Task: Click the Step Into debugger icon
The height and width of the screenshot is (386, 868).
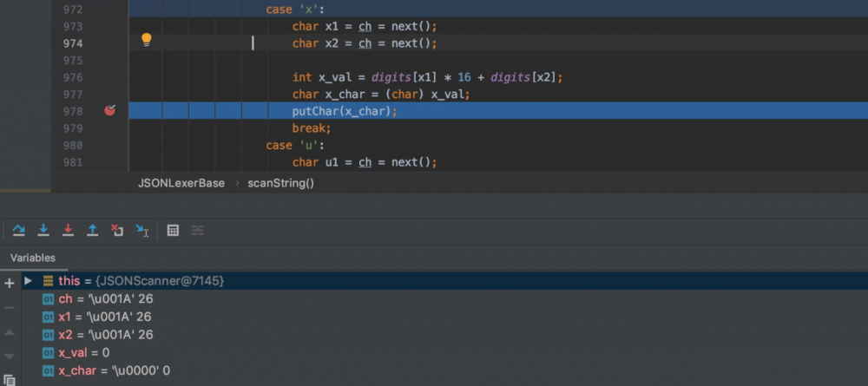Action: click(x=43, y=230)
